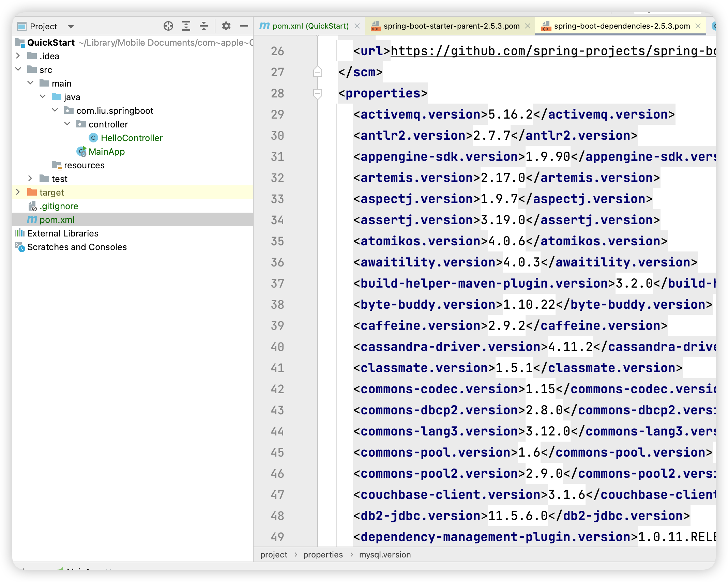
Task: Select HelloController class
Action: tap(132, 138)
